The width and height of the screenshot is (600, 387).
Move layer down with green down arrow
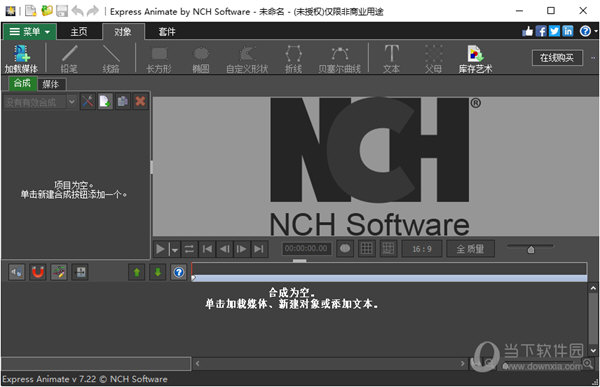coord(158,272)
